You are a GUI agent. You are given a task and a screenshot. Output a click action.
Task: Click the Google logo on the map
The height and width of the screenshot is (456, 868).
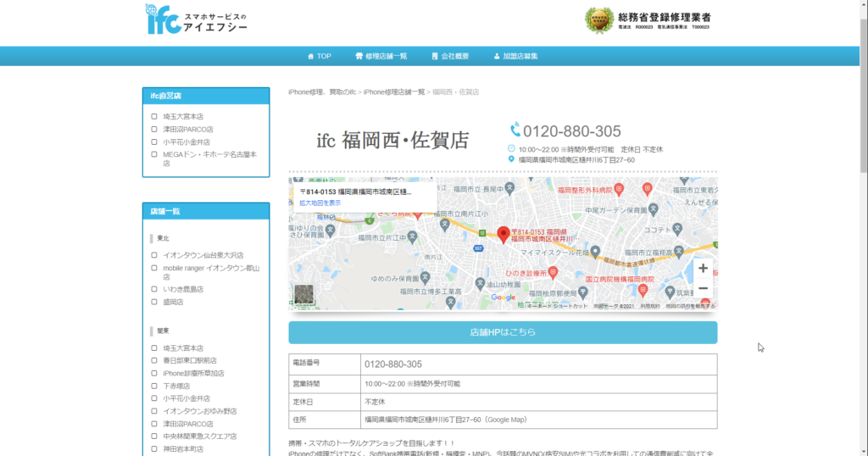pos(504,298)
